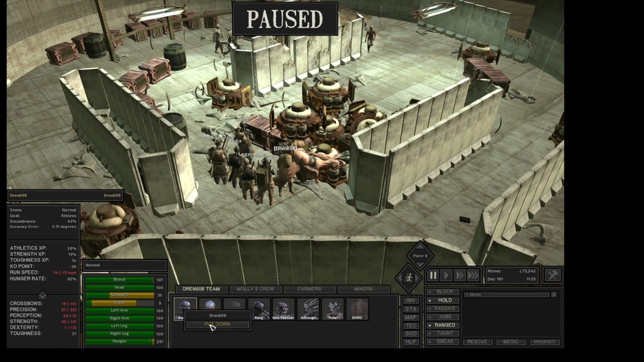This screenshot has width=644, height=362.
Task: Set double-arrow fast forward speed
Action: point(459,276)
